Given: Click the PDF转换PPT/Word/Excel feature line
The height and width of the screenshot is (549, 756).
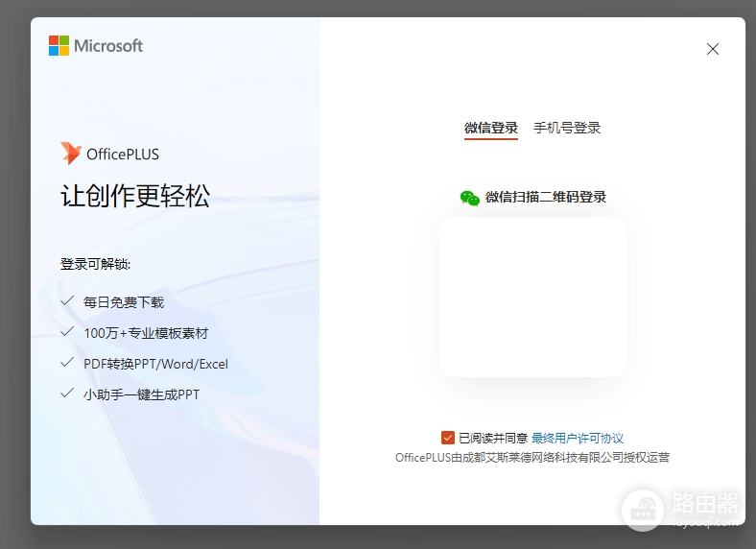Looking at the screenshot, I should tap(155, 364).
